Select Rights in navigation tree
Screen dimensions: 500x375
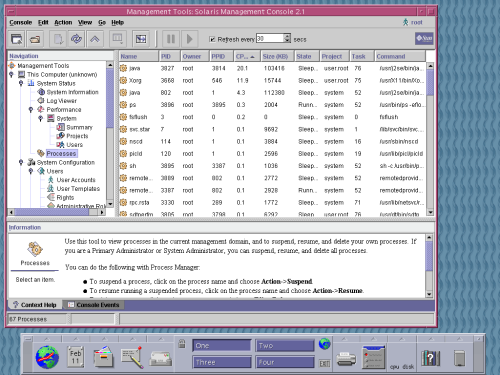(65, 197)
